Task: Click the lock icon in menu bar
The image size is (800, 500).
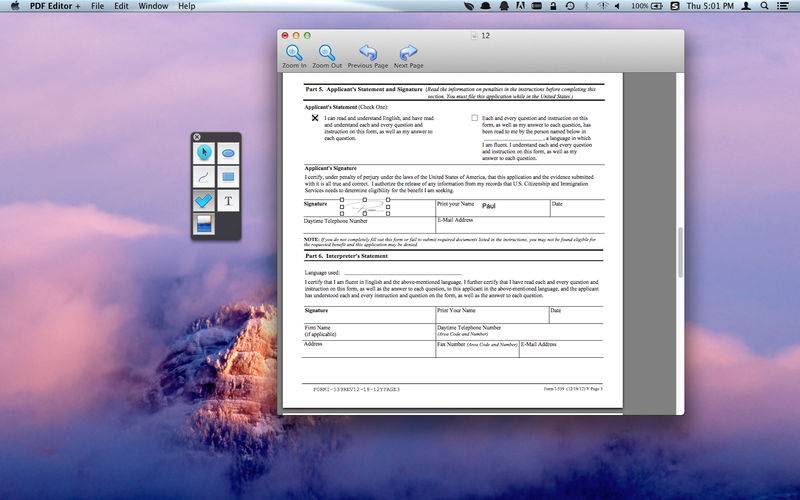Action: (554, 6)
